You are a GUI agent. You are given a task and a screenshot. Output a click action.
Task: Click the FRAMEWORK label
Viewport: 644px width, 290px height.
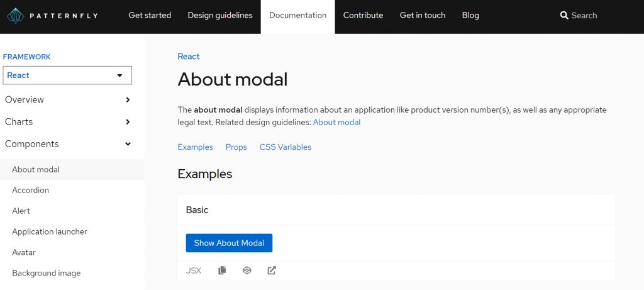[x=26, y=57]
